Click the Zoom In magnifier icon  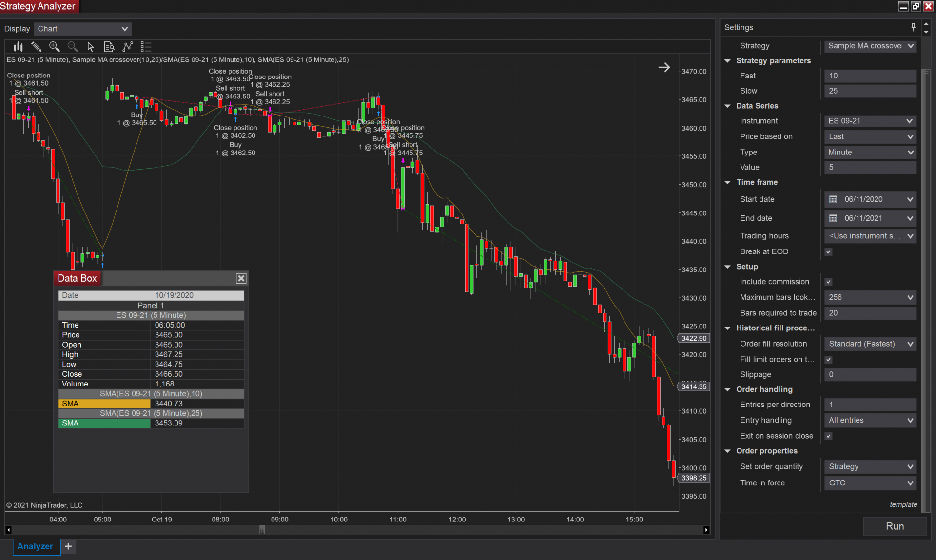tap(54, 47)
